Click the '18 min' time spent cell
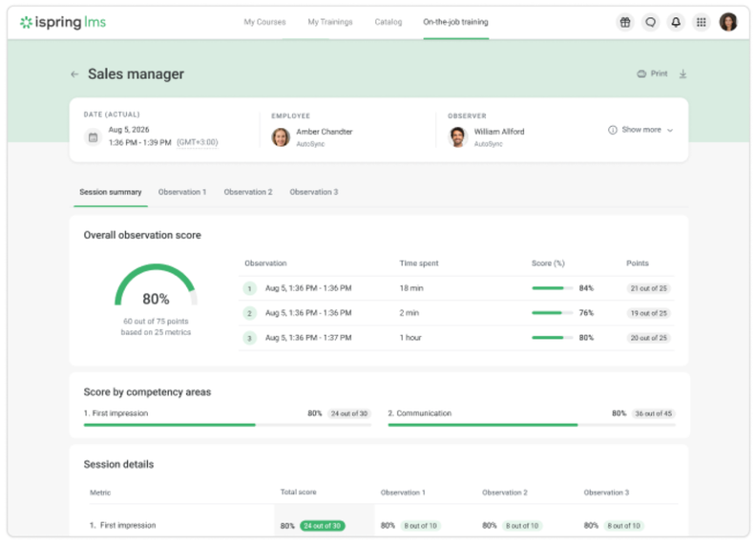 [x=411, y=288]
